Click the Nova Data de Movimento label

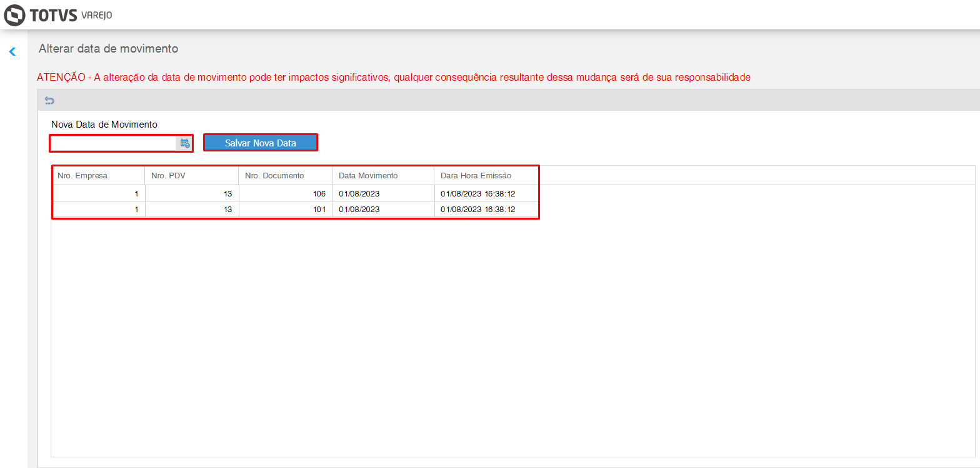[104, 125]
